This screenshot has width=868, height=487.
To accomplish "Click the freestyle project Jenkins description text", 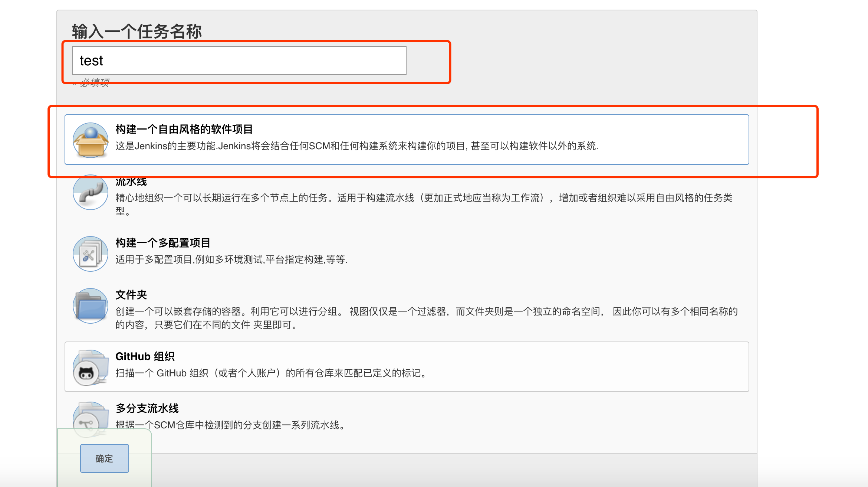I will tap(357, 146).
